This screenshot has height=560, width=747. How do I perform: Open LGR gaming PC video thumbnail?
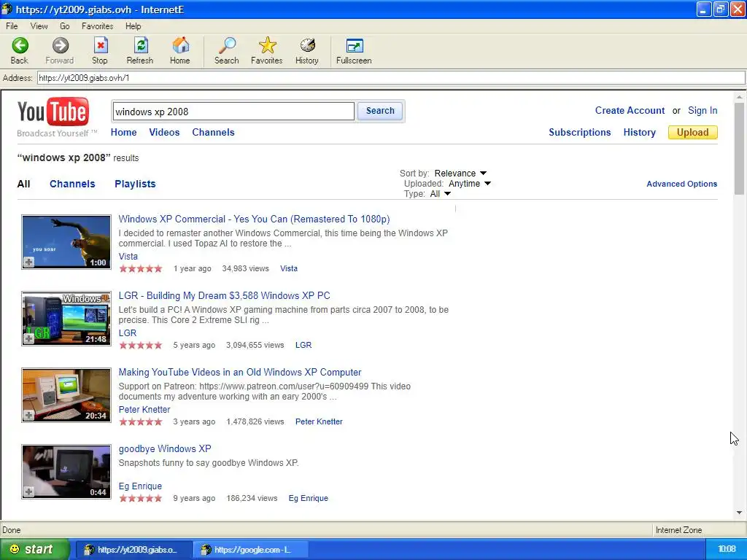[x=66, y=319]
